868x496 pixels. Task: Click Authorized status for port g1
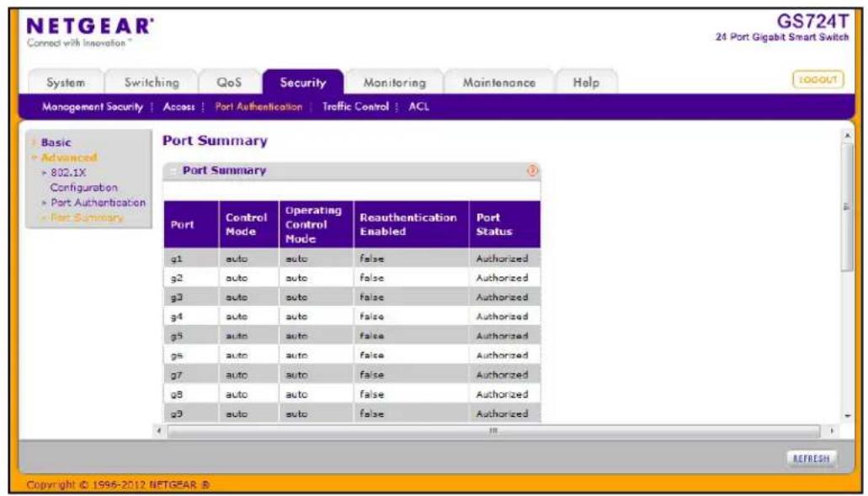coord(502,259)
